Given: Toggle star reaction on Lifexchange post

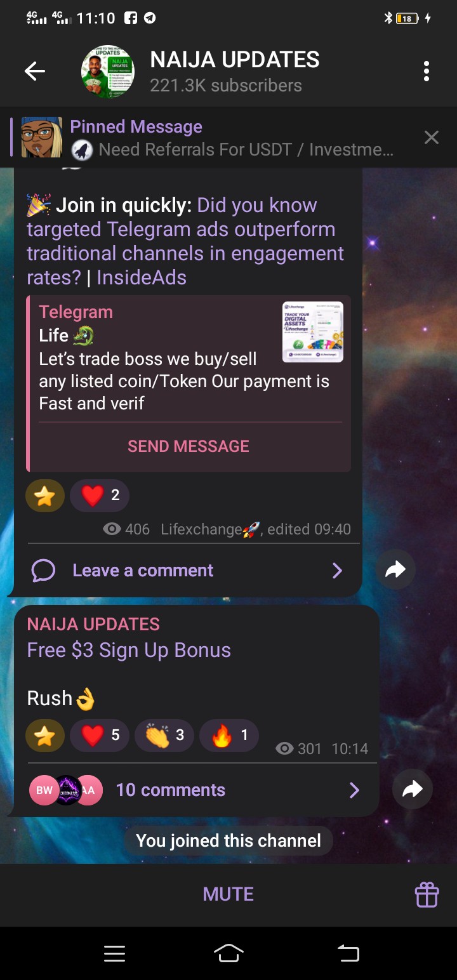Looking at the screenshot, I should (x=45, y=495).
